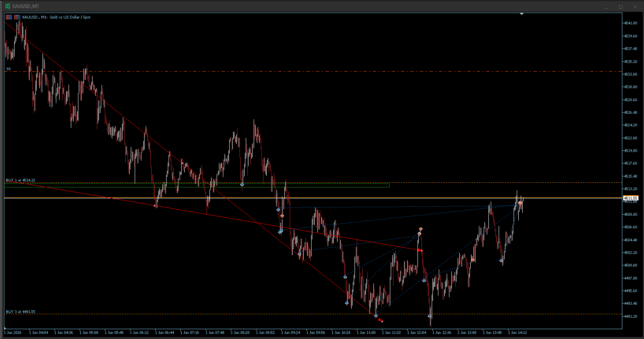Click the 4513.20 price scale label
644x339 pixels.
[631, 189]
